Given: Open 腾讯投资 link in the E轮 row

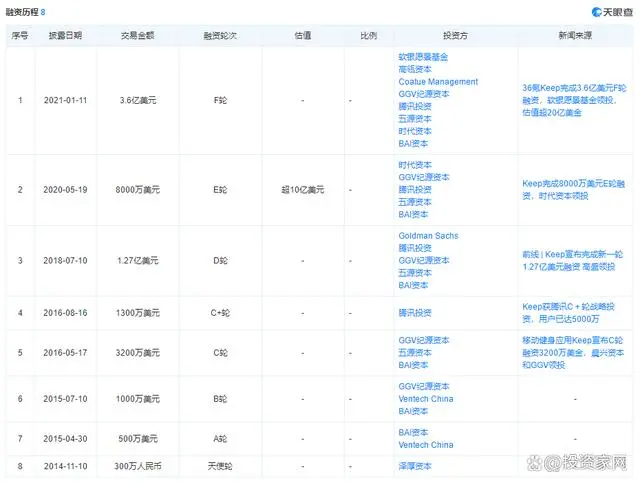Looking at the screenshot, I should pos(415,189).
